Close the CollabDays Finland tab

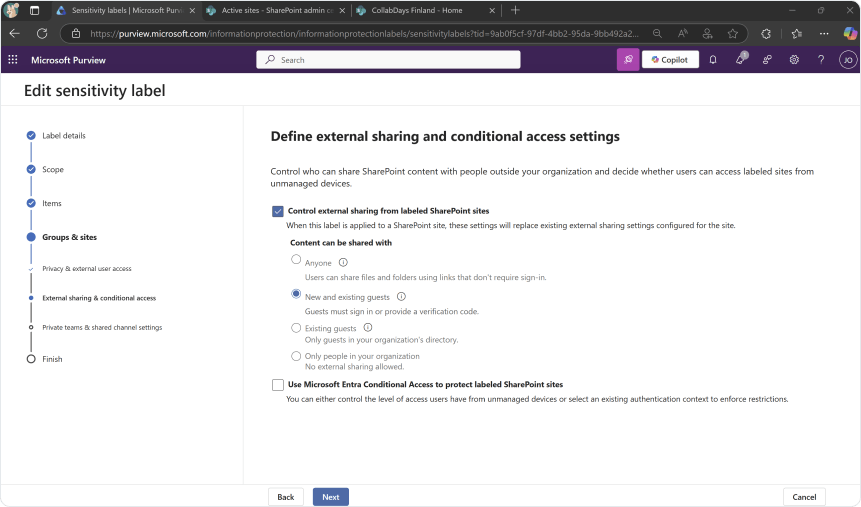click(492, 10)
